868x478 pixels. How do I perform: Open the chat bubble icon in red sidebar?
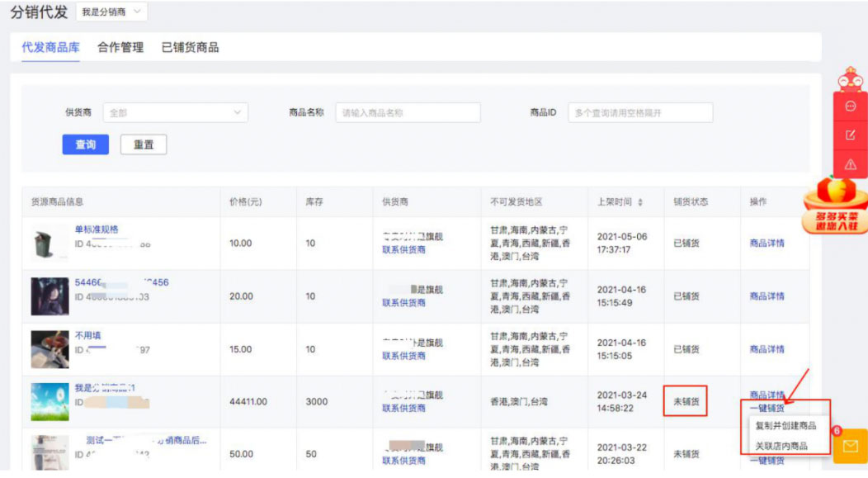click(851, 106)
